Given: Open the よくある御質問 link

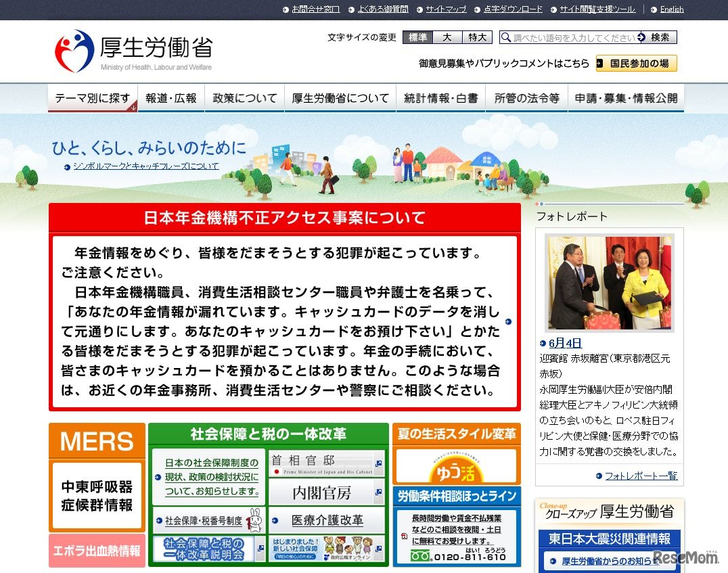Looking at the screenshot, I should pyautogui.click(x=383, y=9).
